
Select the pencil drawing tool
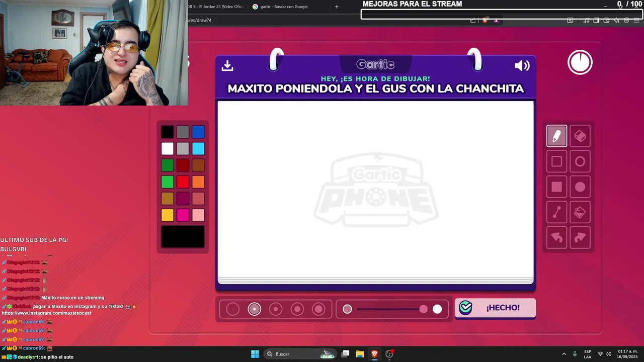556,136
